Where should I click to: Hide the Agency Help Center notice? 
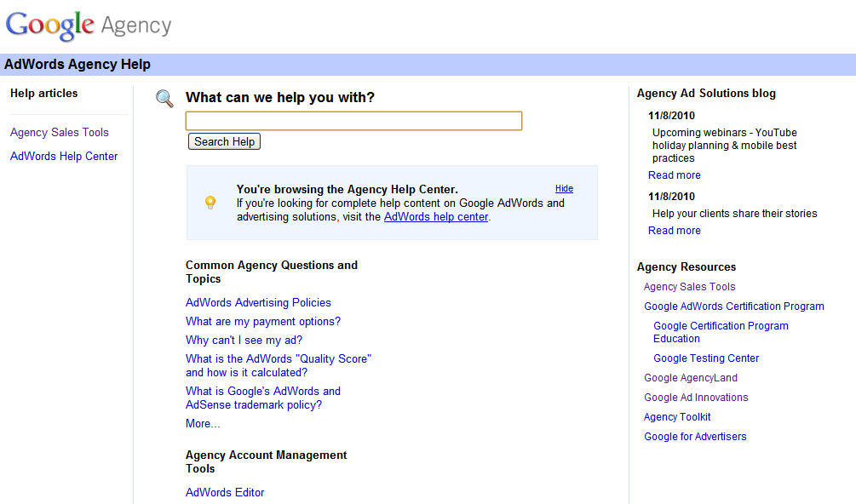tap(564, 189)
